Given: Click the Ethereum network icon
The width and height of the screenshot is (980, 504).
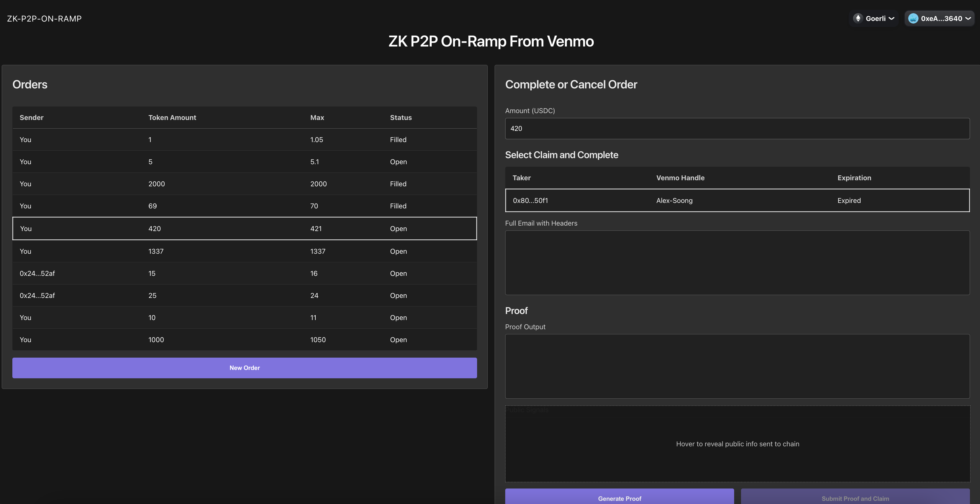Looking at the screenshot, I should [858, 18].
